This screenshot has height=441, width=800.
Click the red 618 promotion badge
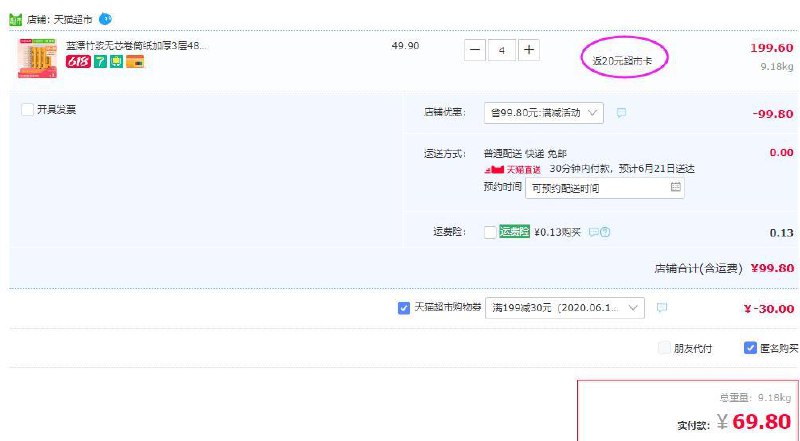(78, 62)
